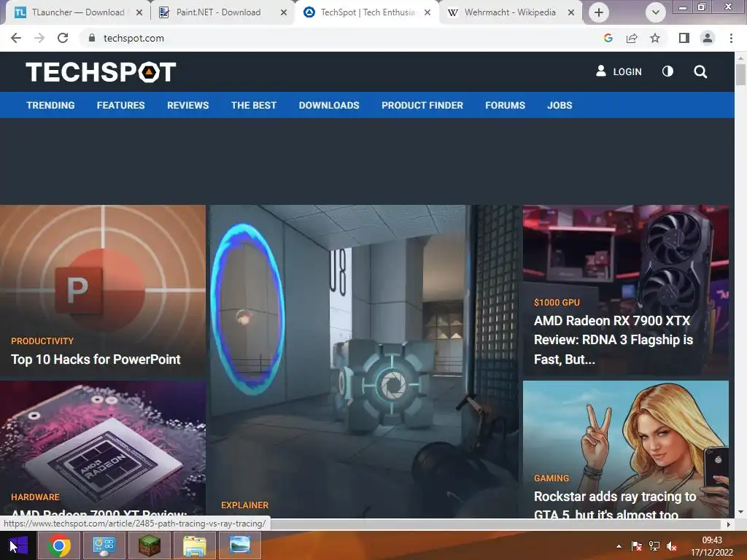Open the REVIEWS section
This screenshot has height=560, width=747.
(x=187, y=105)
